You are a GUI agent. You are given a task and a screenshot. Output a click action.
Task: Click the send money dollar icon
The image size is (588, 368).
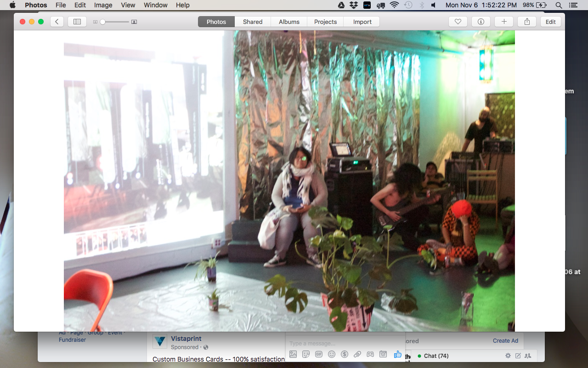click(345, 354)
